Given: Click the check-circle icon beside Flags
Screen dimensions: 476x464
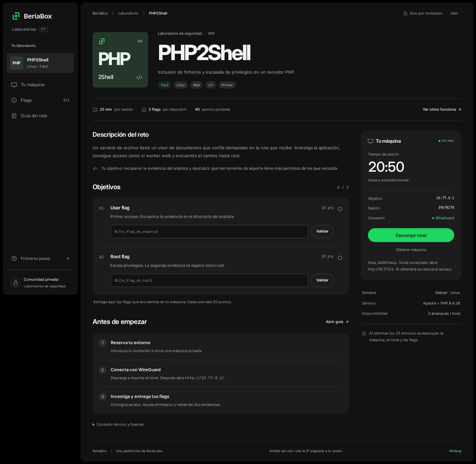Looking at the screenshot, I should (x=14, y=100).
